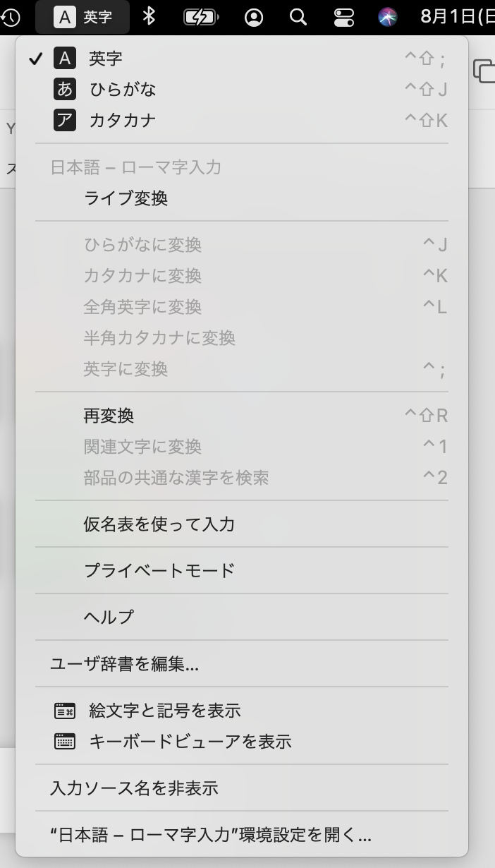Click the battery charging icon
The image size is (495, 868).
[x=201, y=18]
